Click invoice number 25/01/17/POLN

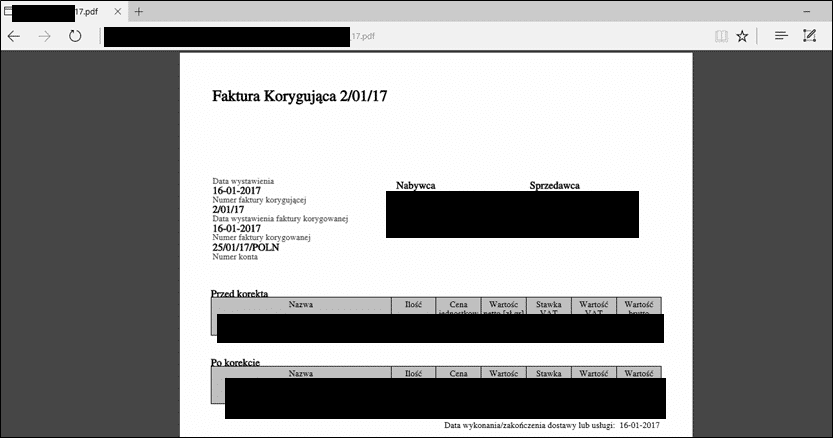[x=246, y=248]
